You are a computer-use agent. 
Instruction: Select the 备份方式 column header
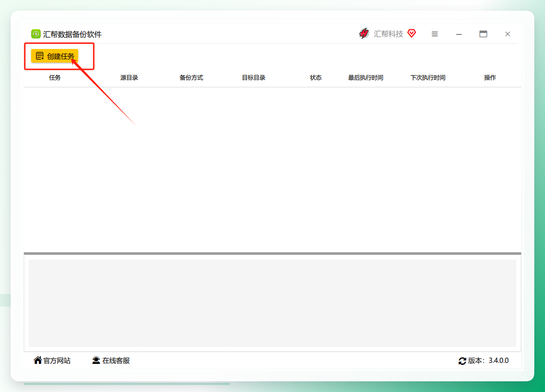pyautogui.click(x=191, y=78)
